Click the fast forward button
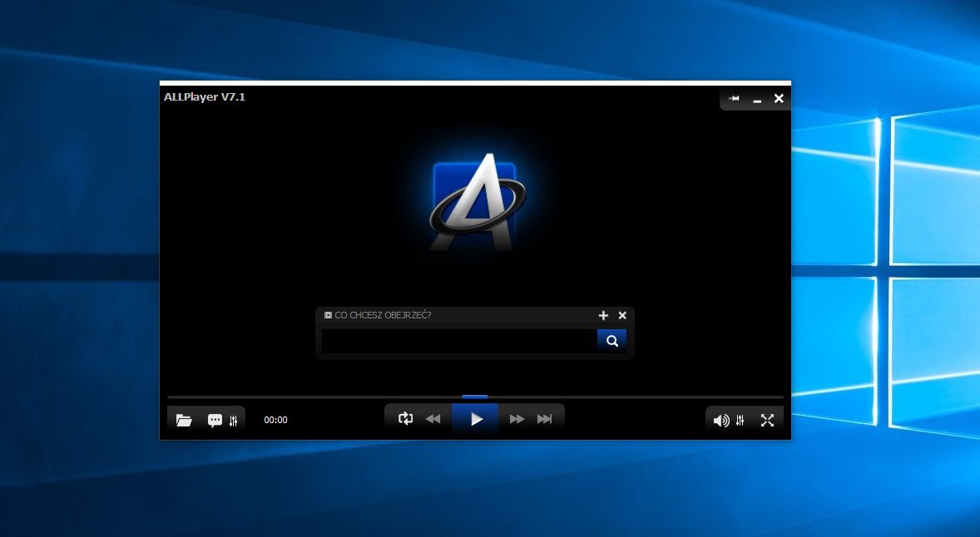 pos(517,418)
